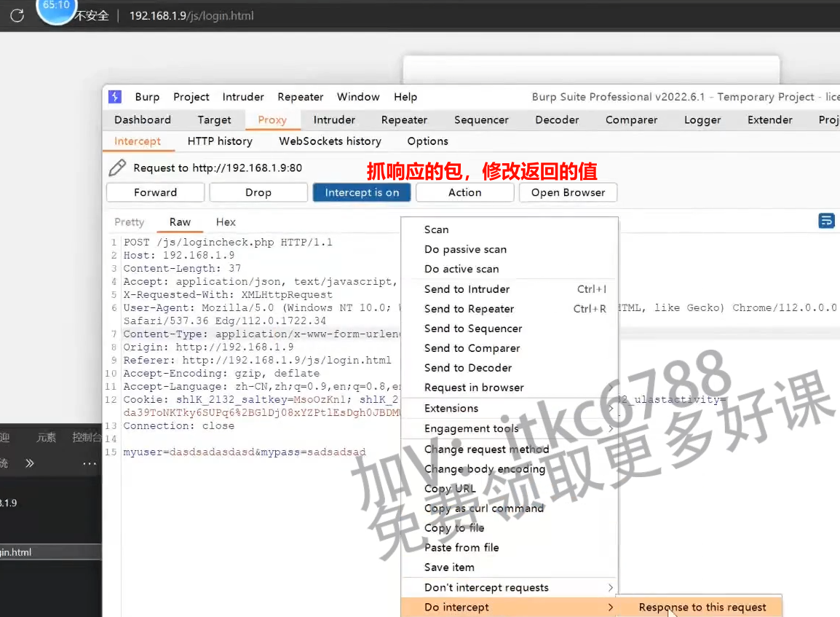
Task: Toggle the Intercept is on button
Action: pos(362,192)
